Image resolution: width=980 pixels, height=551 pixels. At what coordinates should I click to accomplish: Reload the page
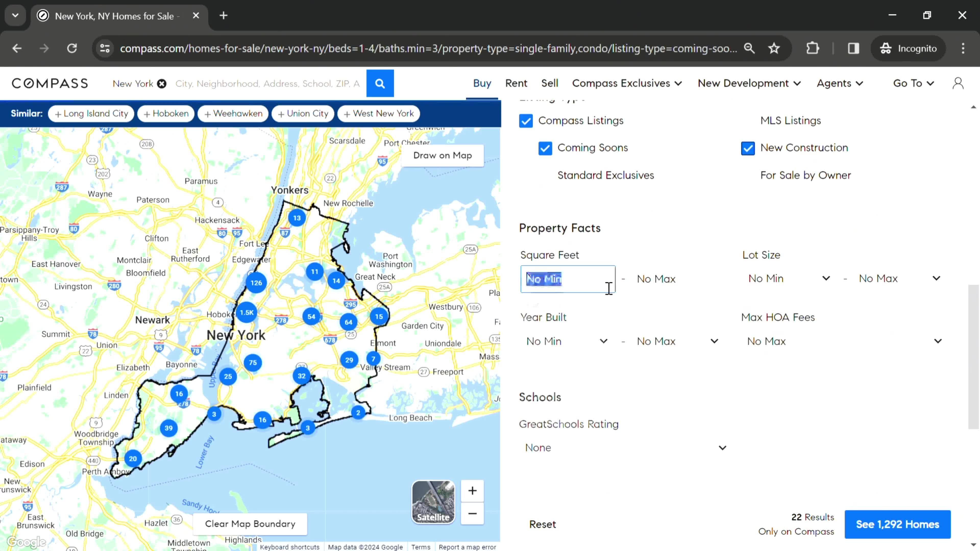tap(72, 48)
